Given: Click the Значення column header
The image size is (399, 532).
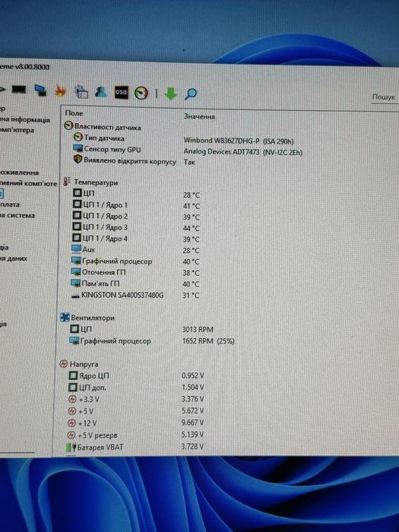Looking at the screenshot, I should click(x=199, y=116).
